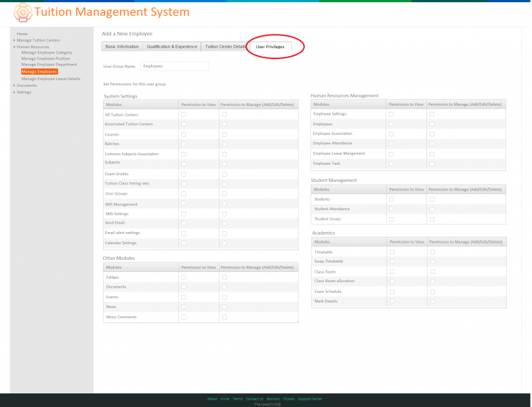Image resolution: width=532 pixels, height=407 pixels.
Task: Click the 'Associated Tuition Centers' module row
Action: 201,124
